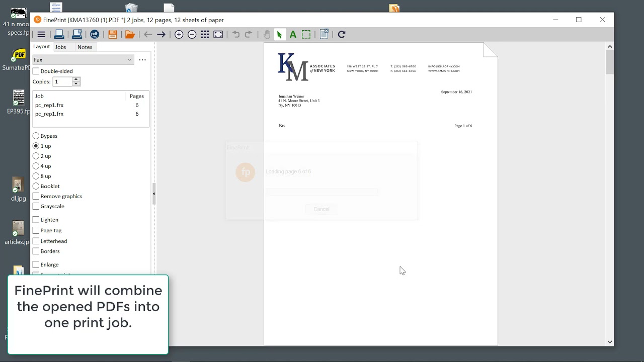Click the multi-page grid view icon
The width and height of the screenshot is (644, 362).
click(205, 34)
